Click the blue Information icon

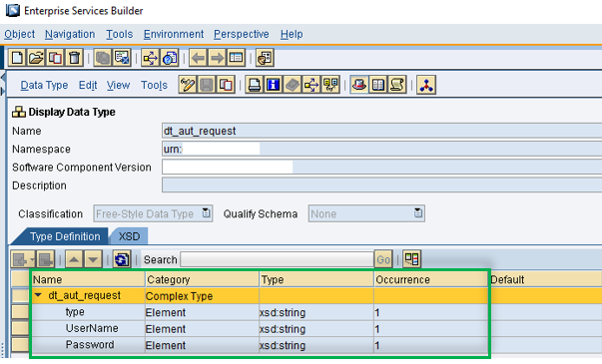pos(273,85)
